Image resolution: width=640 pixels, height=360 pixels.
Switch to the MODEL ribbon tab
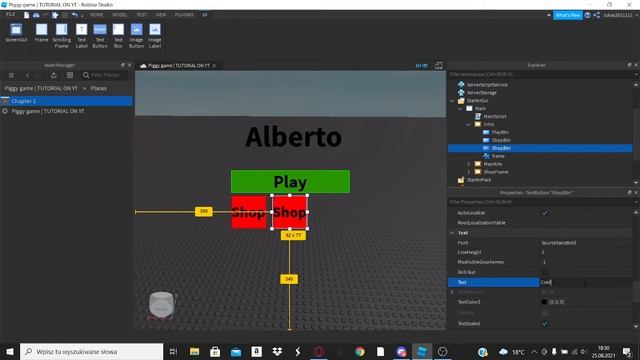tap(120, 15)
